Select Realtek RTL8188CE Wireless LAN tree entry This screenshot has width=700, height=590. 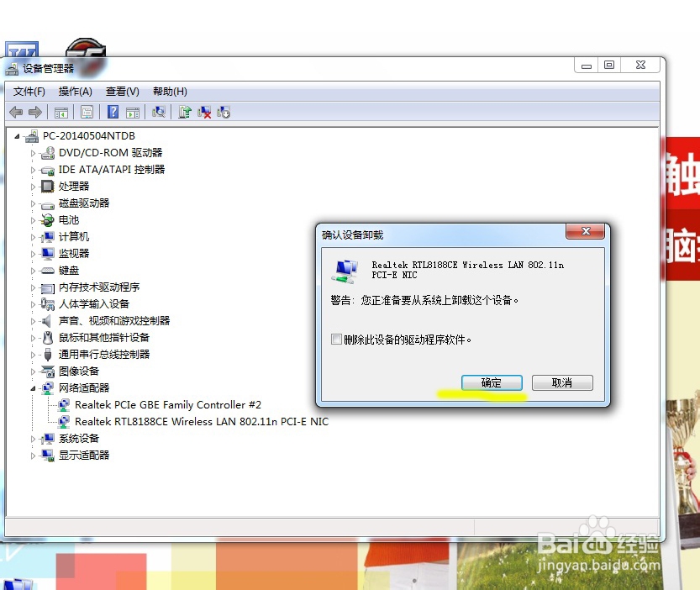pos(202,422)
